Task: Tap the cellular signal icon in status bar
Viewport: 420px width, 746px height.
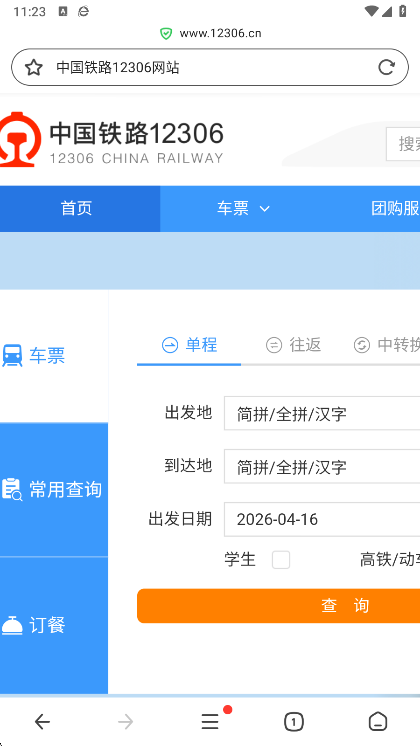Action: [387, 11]
